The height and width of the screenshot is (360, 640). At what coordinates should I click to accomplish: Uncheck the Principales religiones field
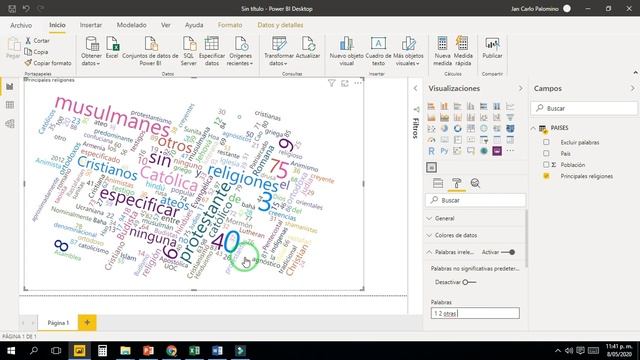click(546, 176)
